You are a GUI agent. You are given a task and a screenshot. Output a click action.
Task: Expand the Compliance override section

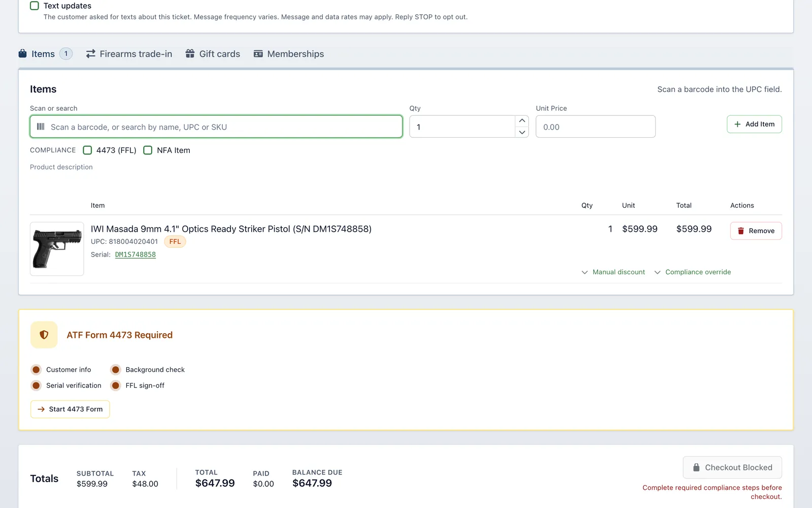coord(693,272)
